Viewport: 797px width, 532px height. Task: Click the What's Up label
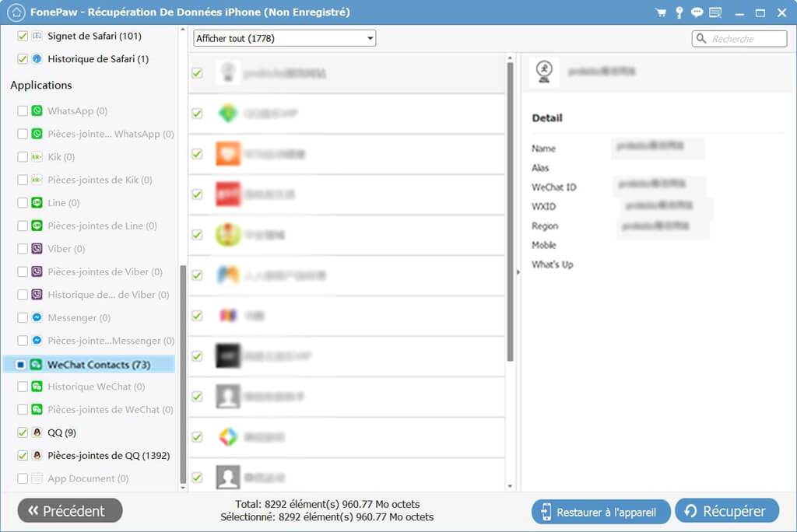click(553, 264)
